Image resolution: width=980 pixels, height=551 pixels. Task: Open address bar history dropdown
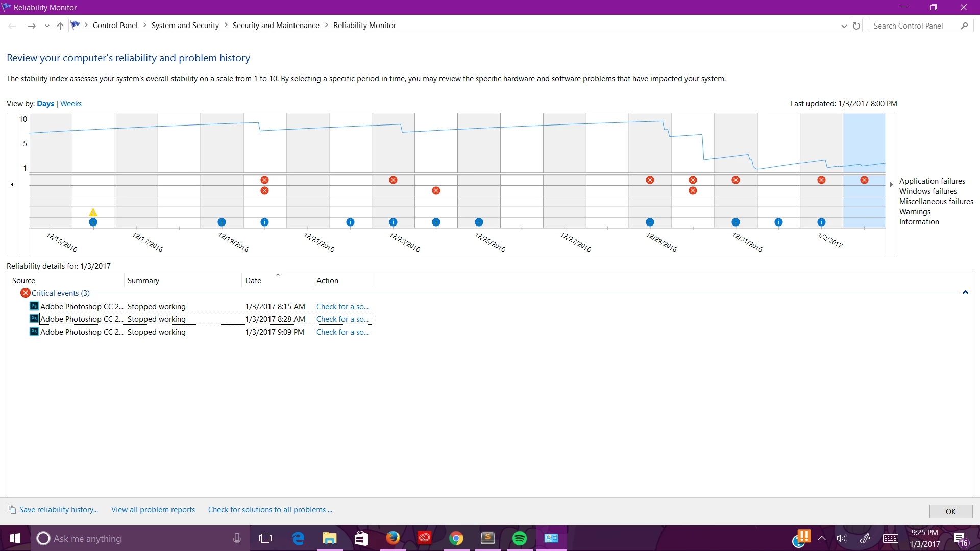[x=844, y=26]
